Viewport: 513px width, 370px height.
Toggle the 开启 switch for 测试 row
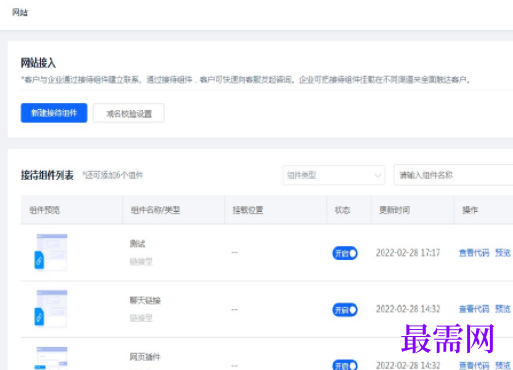click(x=345, y=253)
